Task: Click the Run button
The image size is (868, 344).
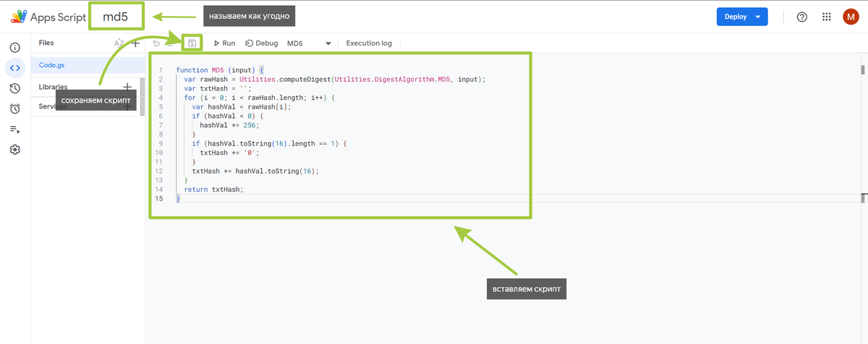Action: [224, 43]
